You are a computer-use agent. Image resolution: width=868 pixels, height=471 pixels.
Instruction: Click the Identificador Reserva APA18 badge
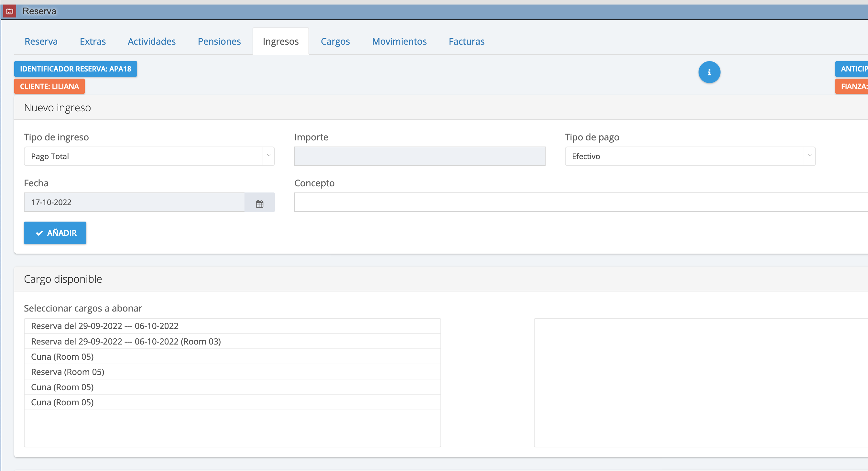click(x=75, y=69)
